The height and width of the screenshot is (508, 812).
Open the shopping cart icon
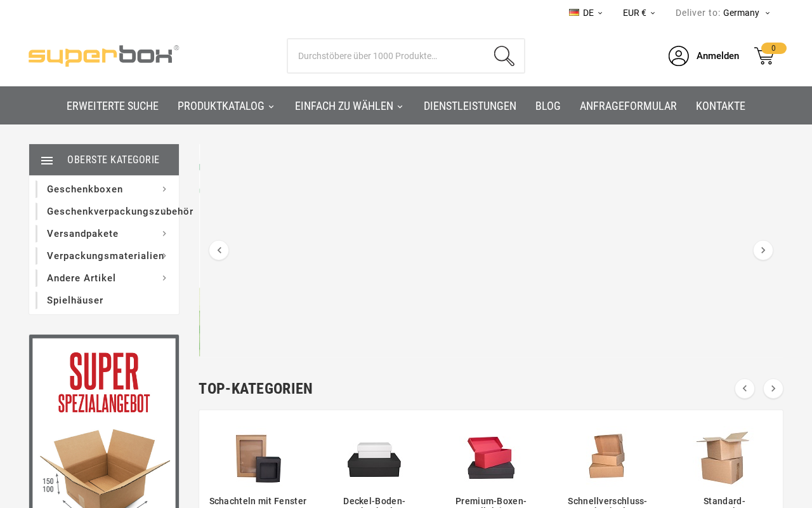pyautogui.click(x=764, y=56)
